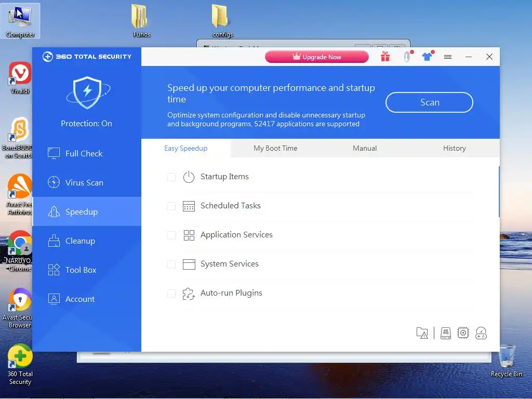The height and width of the screenshot is (399, 532).
Task: Check the Auto-run Plugins checkbox
Action: (x=171, y=294)
